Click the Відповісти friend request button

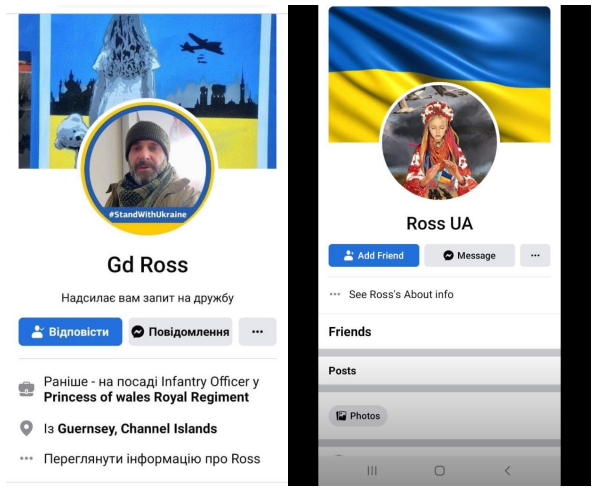click(70, 332)
